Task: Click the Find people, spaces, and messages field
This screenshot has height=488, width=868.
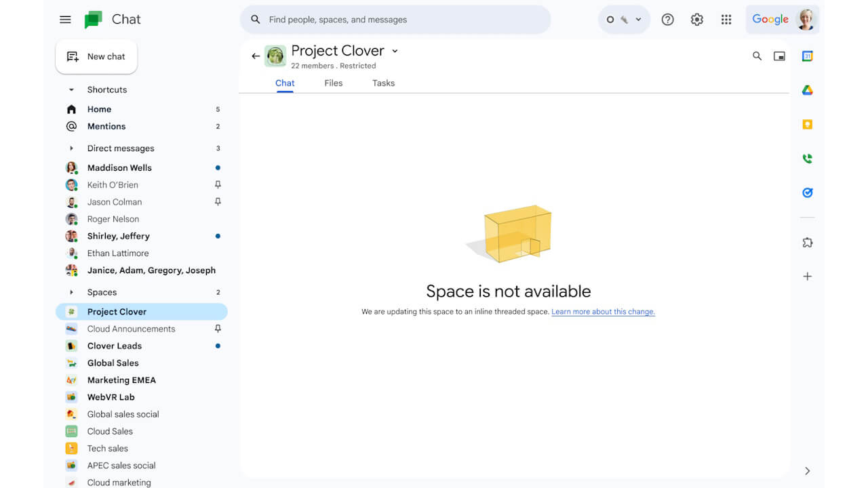Action: [395, 20]
